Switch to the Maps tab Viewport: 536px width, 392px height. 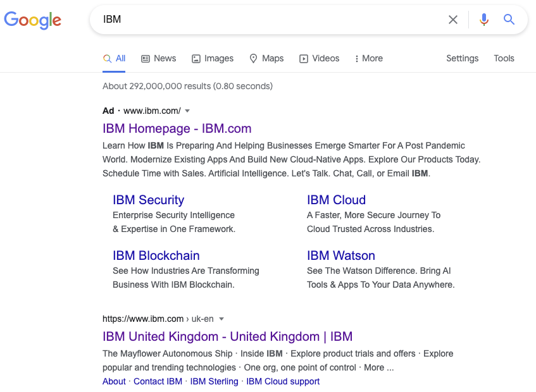(x=266, y=58)
